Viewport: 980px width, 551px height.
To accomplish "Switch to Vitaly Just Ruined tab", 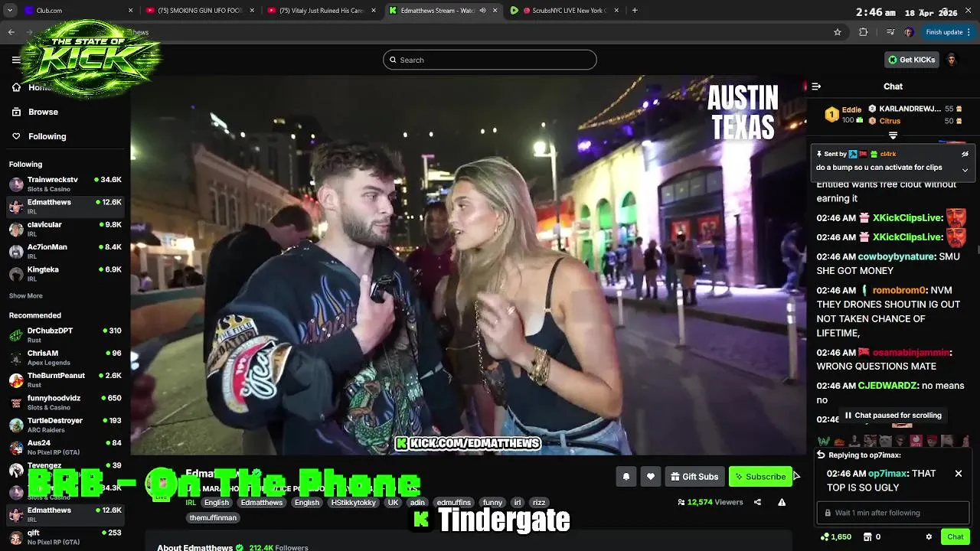I will coord(322,11).
